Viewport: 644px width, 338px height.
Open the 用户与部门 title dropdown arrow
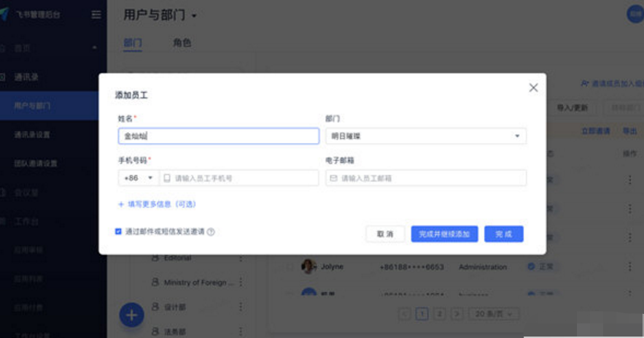pyautogui.click(x=194, y=16)
